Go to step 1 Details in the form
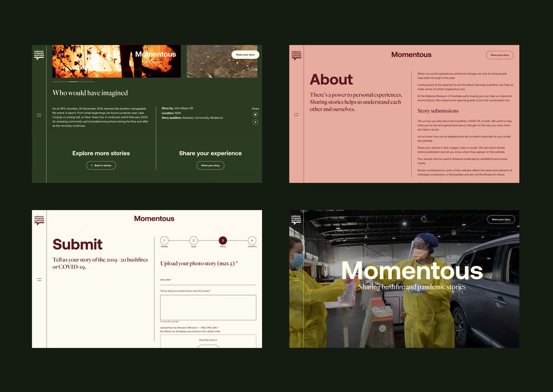553x392 pixels. 164,241
